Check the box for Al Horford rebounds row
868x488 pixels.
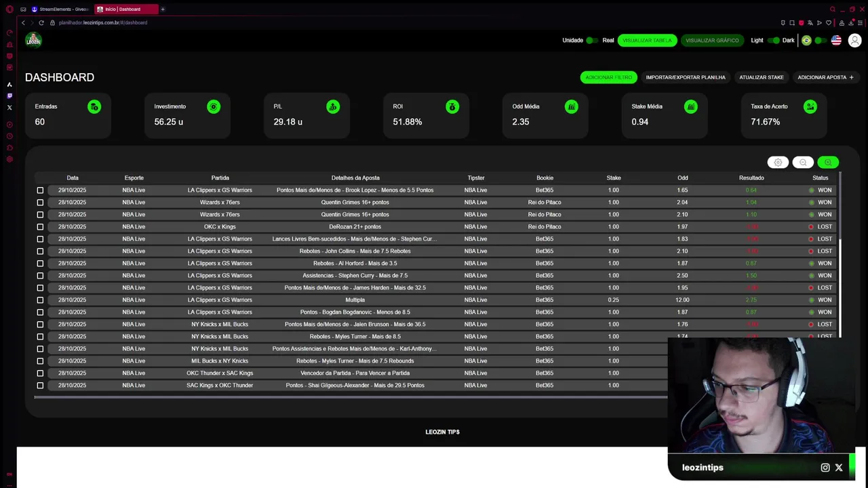tap(40, 264)
